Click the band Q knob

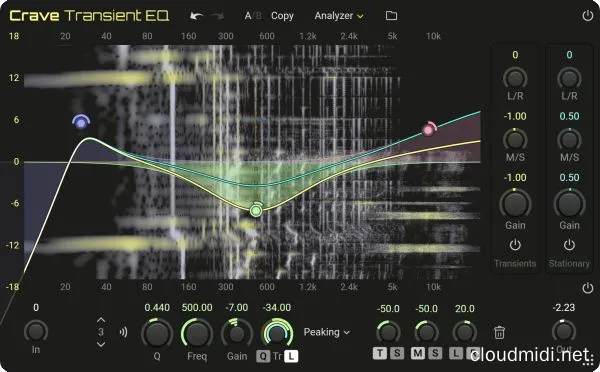[x=157, y=334]
